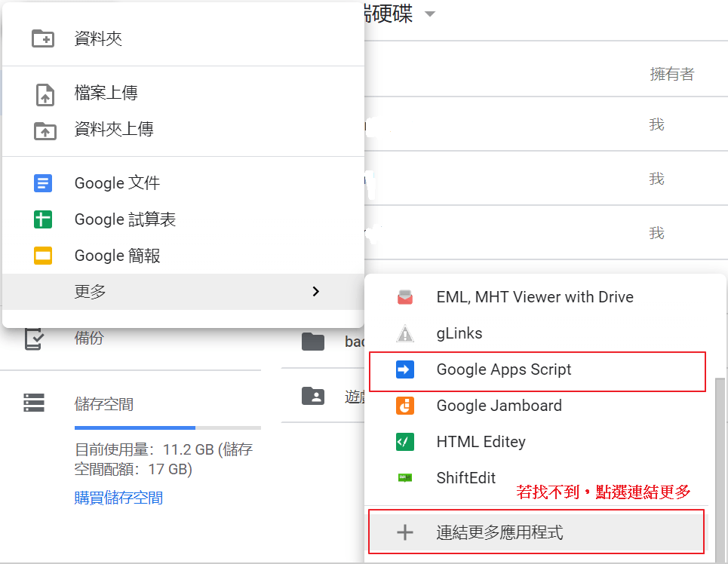Click the yellow Google Slides icon
This screenshot has width=728, height=564.
point(43,256)
